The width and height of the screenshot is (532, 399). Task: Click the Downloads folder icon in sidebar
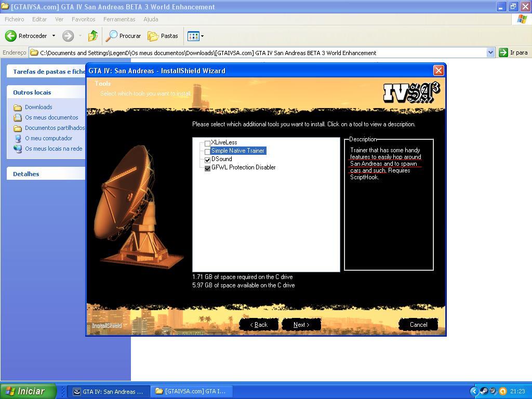coord(18,108)
